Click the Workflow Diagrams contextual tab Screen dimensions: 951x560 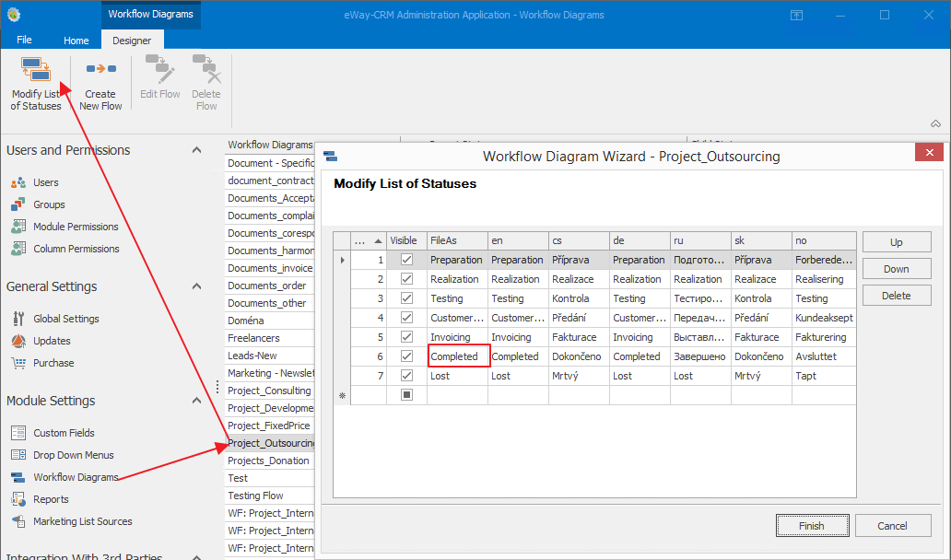150,14
